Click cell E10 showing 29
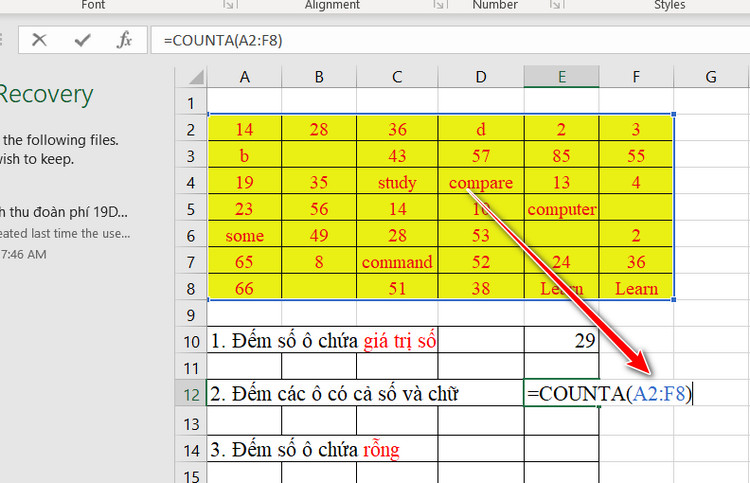The image size is (750, 483). point(561,340)
